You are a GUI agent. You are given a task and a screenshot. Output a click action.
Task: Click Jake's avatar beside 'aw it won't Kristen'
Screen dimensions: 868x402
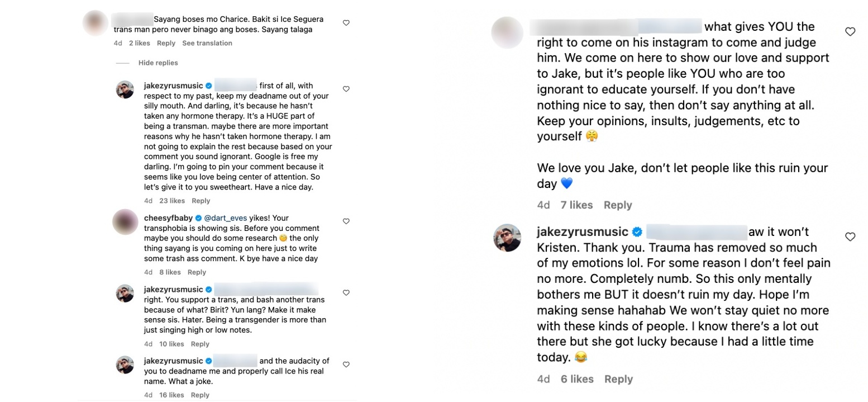click(x=507, y=238)
